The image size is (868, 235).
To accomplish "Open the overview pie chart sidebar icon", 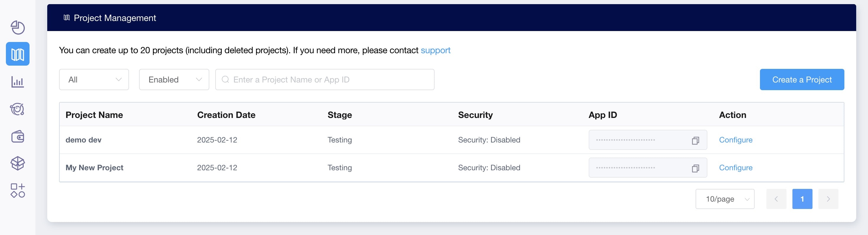I will [x=17, y=27].
